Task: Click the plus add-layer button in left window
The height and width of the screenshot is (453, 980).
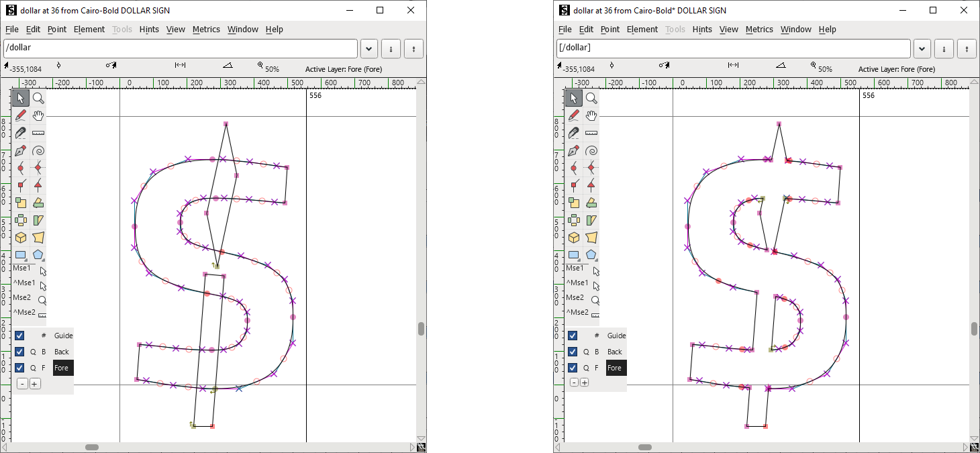Action: tap(35, 383)
